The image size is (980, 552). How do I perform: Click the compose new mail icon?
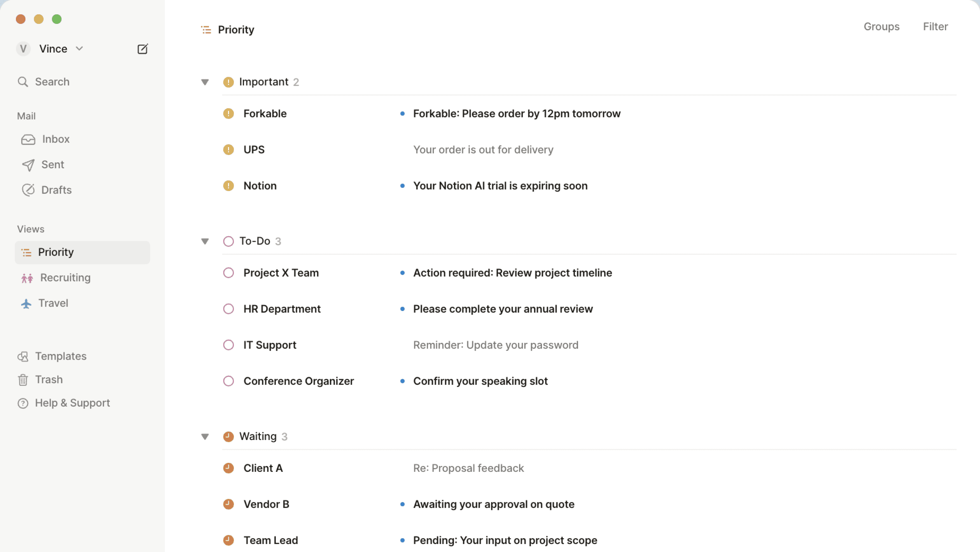[x=142, y=49]
